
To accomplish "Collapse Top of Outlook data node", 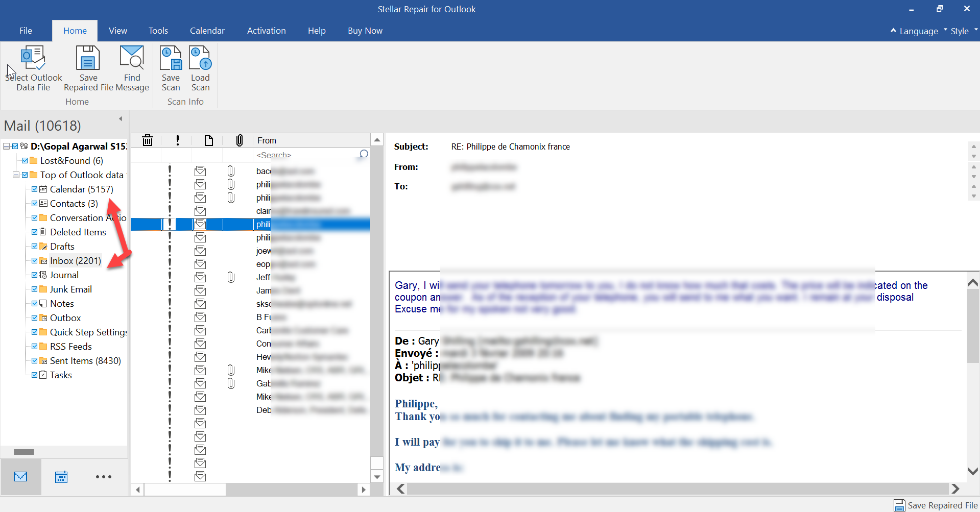I will (16, 175).
